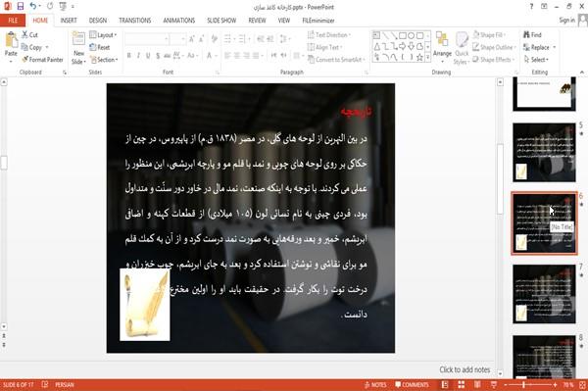Viewport: 588px width, 391px height.
Task: Collapse the ribbon arrow
Action: click(582, 72)
